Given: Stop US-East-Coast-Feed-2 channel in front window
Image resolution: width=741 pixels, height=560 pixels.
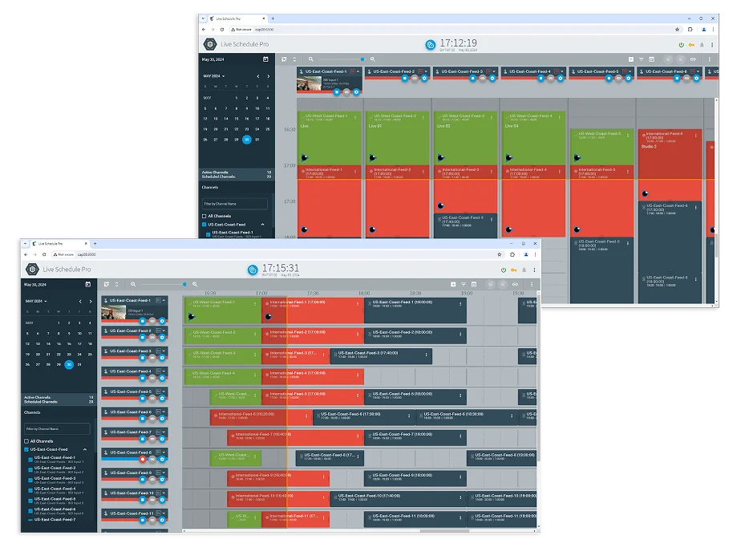Looking at the screenshot, I should coord(143,337).
